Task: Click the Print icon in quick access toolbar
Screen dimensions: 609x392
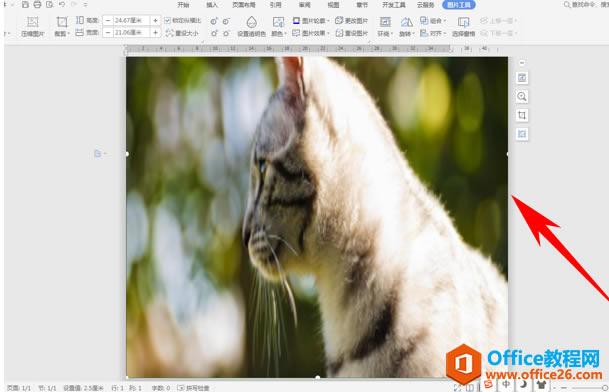Action: point(37,5)
